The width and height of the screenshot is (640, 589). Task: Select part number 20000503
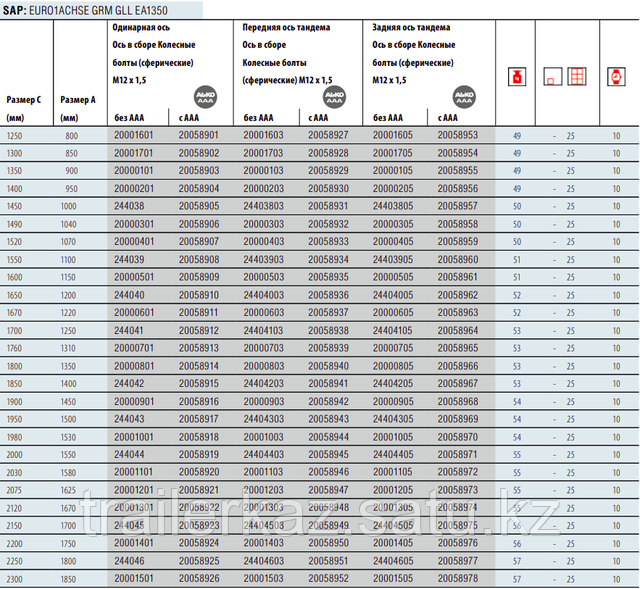click(x=264, y=277)
